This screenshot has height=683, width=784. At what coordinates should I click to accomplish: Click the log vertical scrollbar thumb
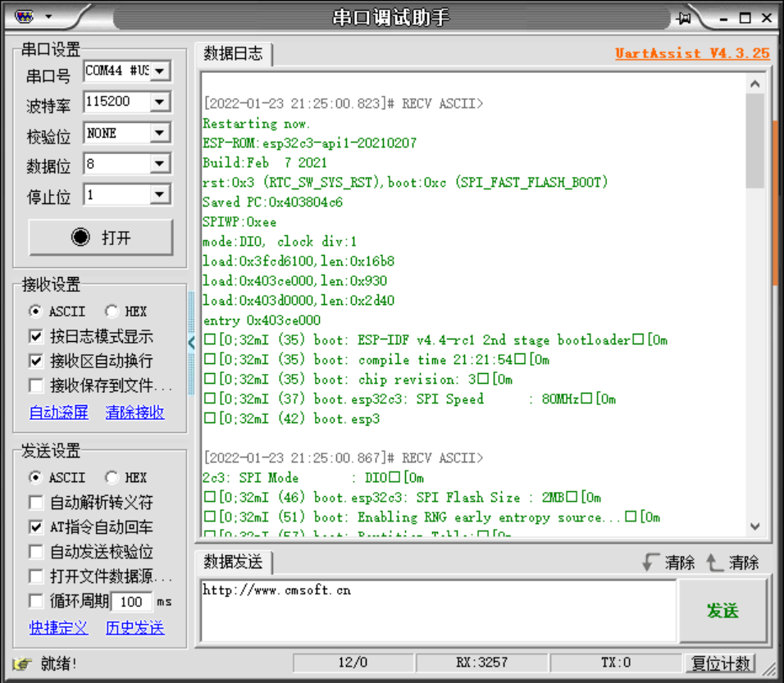(755, 141)
